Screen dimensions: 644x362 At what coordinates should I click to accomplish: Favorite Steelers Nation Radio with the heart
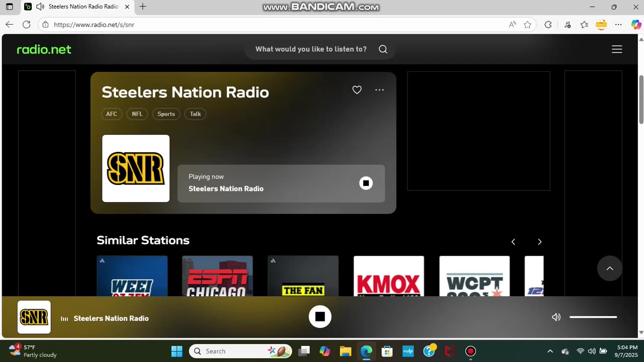pos(357,90)
